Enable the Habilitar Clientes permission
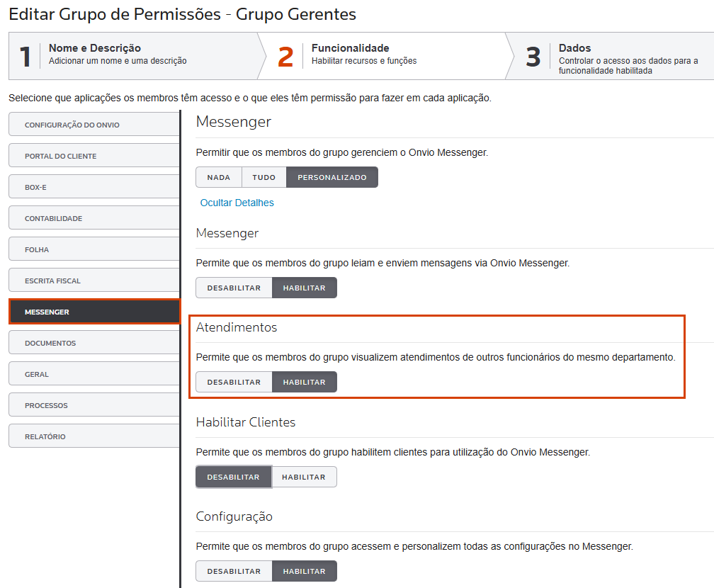The width and height of the screenshot is (714, 588). coord(304,477)
